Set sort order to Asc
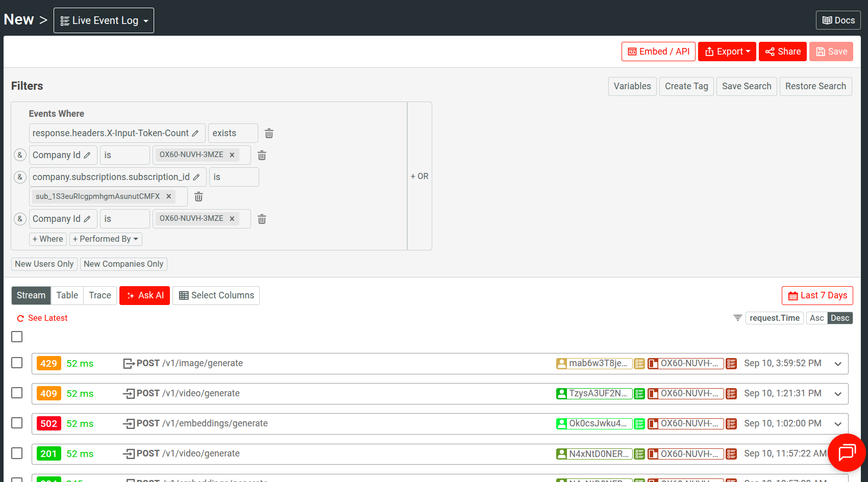 tap(817, 318)
